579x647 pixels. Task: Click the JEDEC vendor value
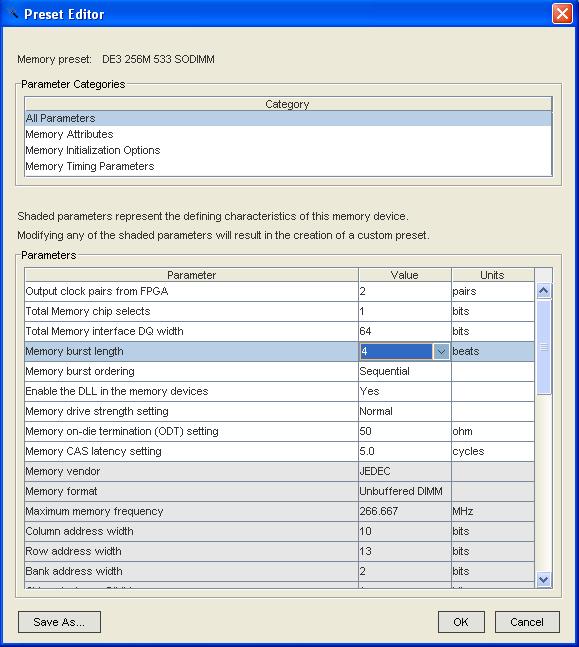(405, 471)
